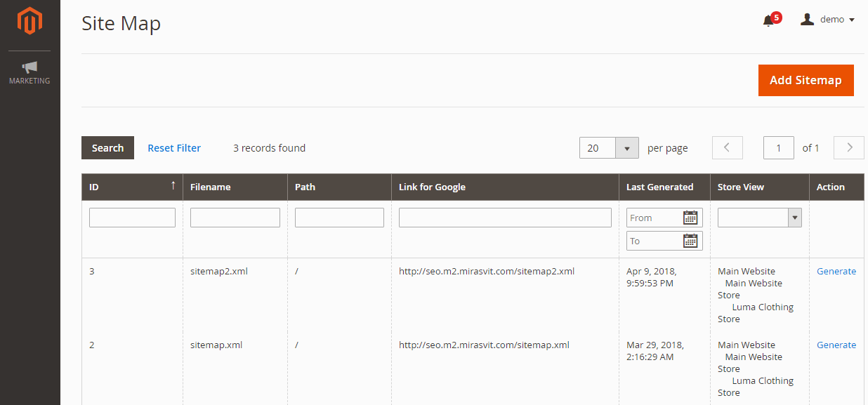868x405 pixels.
Task: Click the current page number field
Action: [x=778, y=148]
